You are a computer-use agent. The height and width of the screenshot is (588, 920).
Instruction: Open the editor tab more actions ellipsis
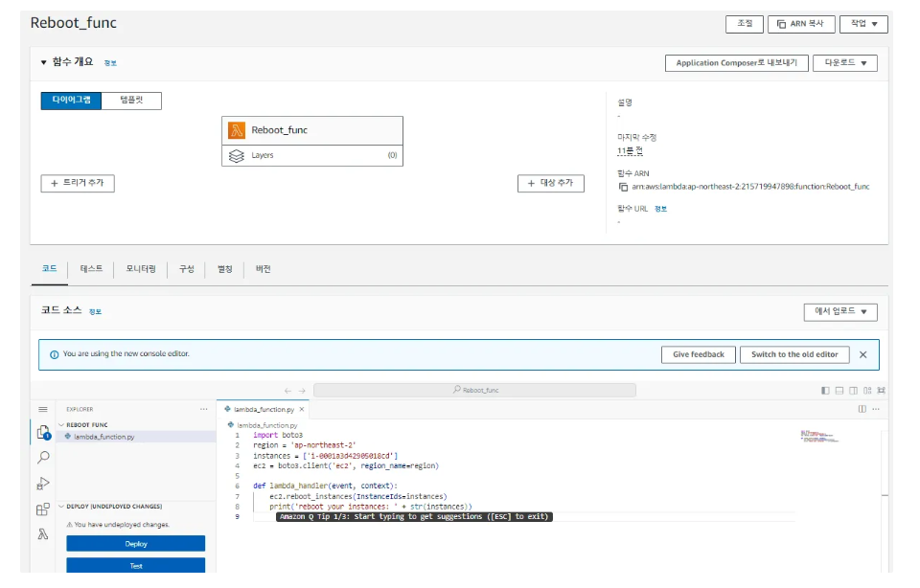[x=876, y=409]
